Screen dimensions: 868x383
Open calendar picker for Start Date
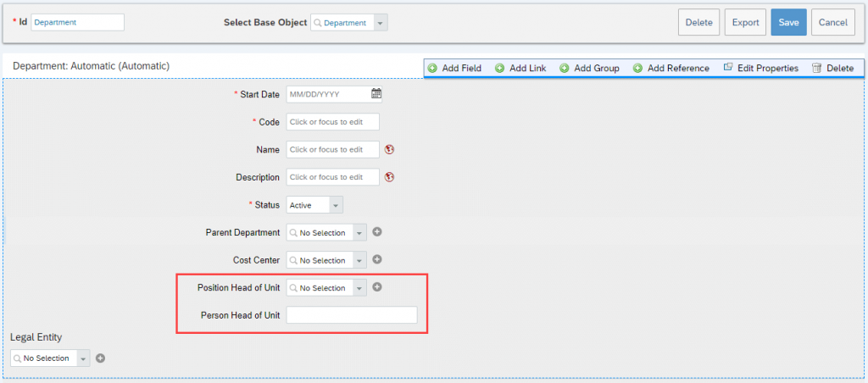click(x=376, y=94)
